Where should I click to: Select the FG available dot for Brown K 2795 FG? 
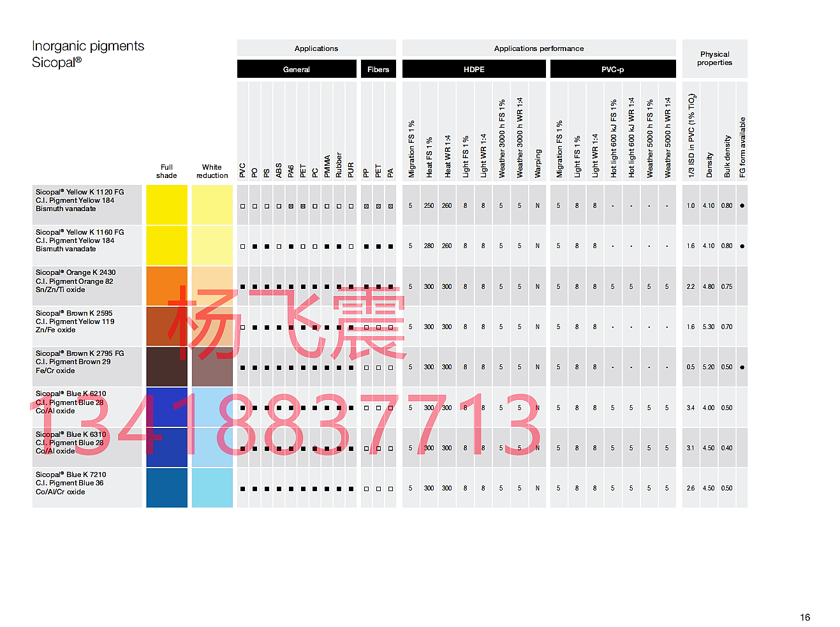[x=742, y=367]
